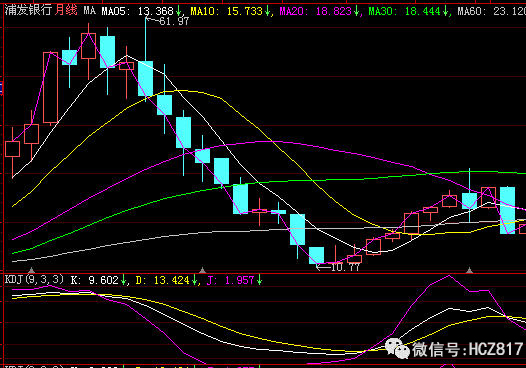Click the 浦发银行 stock name title

28,10
